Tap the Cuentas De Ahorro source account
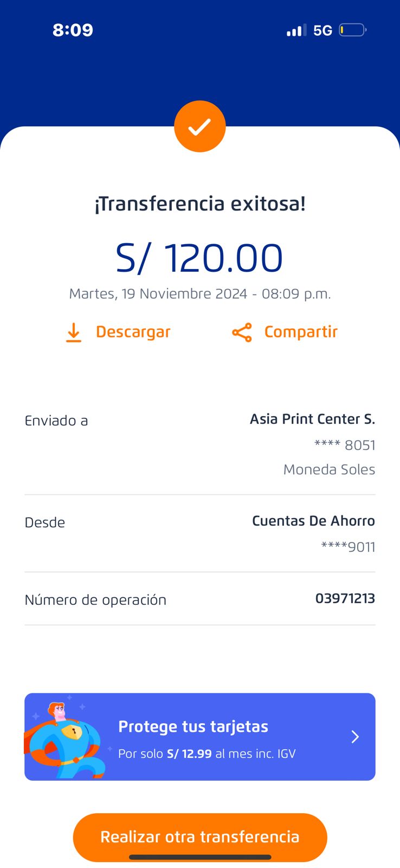This screenshot has height=868, width=400. [313, 521]
